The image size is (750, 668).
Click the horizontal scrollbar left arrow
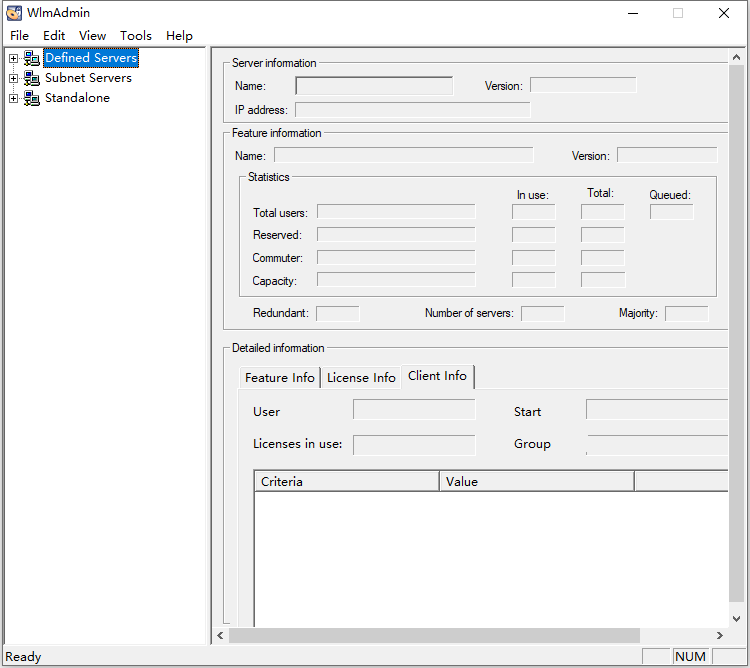pyautogui.click(x=221, y=635)
